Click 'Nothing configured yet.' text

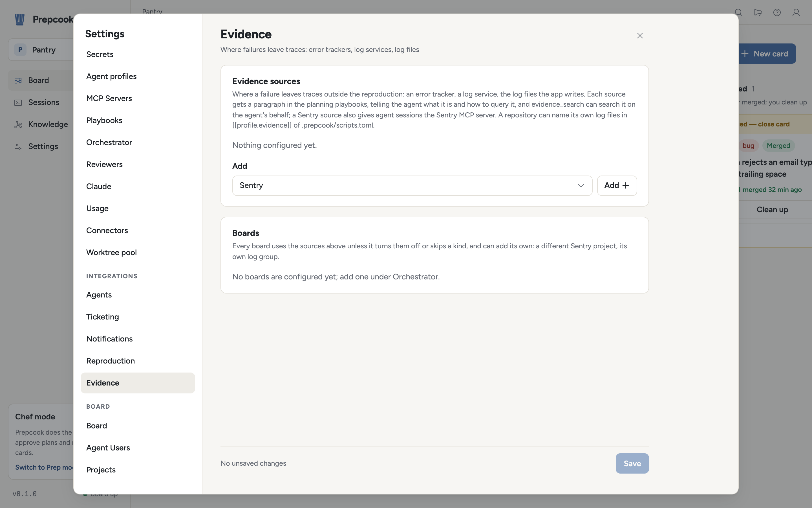[274, 145]
